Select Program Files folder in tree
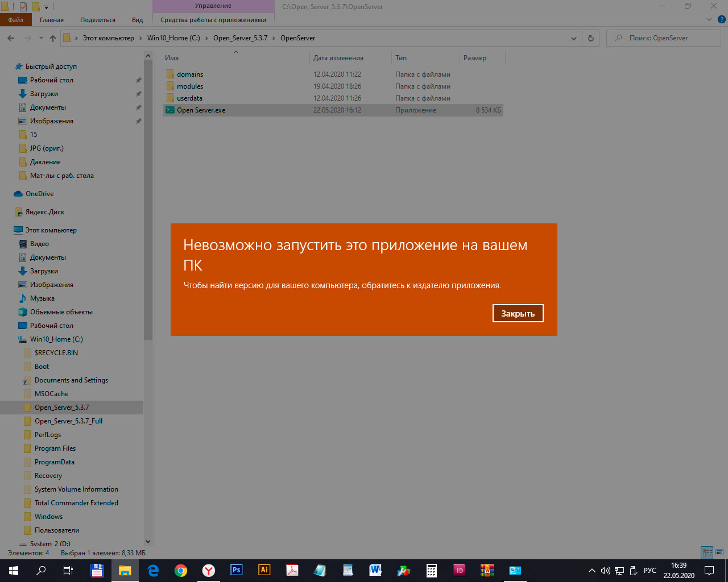Viewport: 728px width, 582px height. point(55,448)
